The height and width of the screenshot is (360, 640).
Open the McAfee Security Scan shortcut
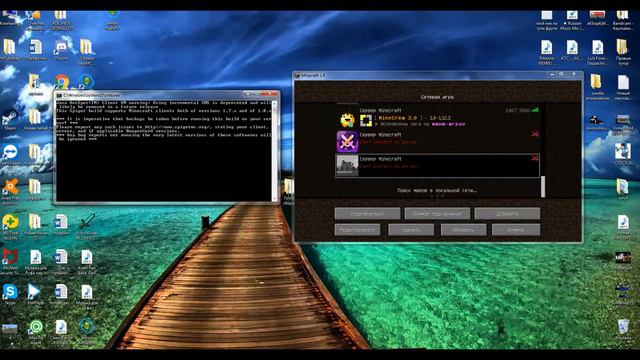tap(10, 261)
